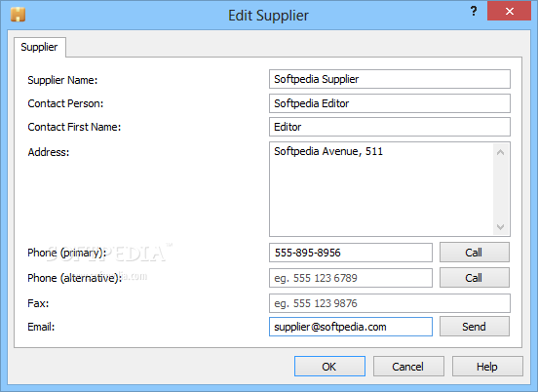Screen dimensions: 538x392
Task: Call the primary phone number
Action: click(475, 253)
